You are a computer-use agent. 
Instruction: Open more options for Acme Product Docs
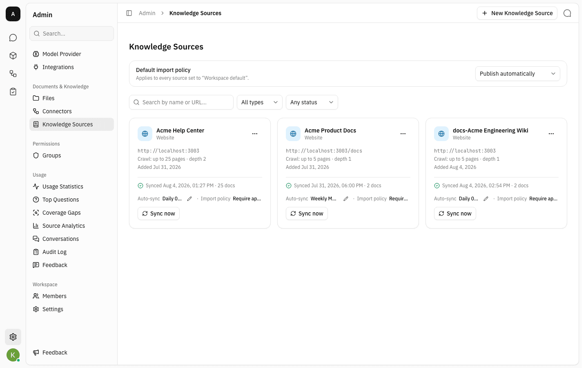tap(403, 134)
